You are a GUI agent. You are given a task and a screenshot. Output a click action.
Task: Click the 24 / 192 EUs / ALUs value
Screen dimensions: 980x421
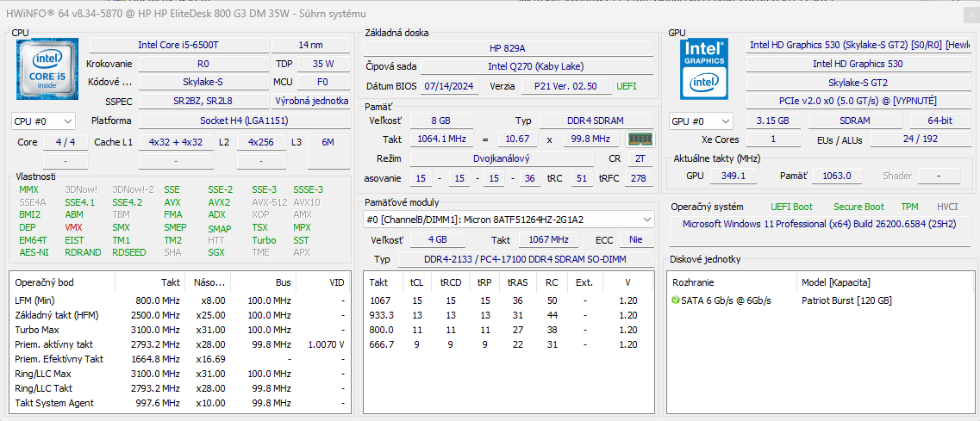(x=920, y=139)
